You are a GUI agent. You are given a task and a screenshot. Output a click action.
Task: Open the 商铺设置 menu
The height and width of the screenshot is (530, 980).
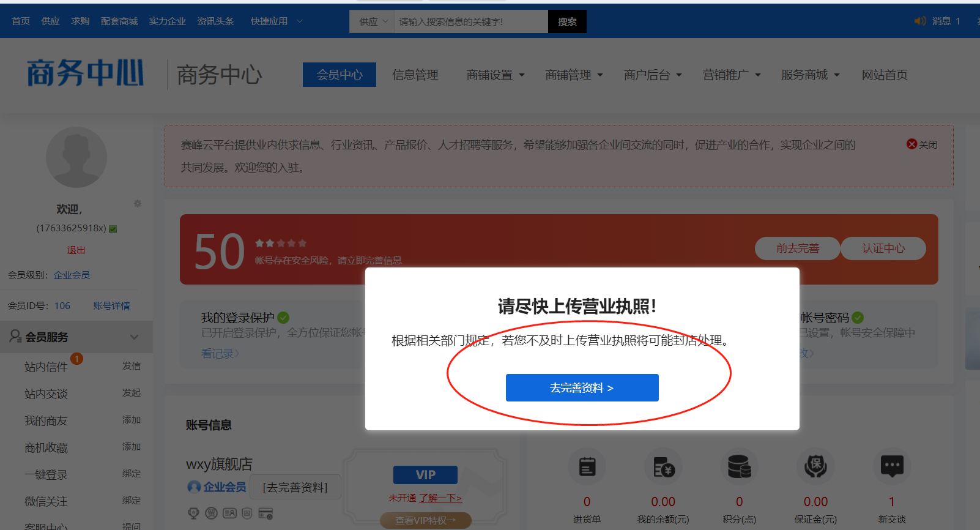495,75
